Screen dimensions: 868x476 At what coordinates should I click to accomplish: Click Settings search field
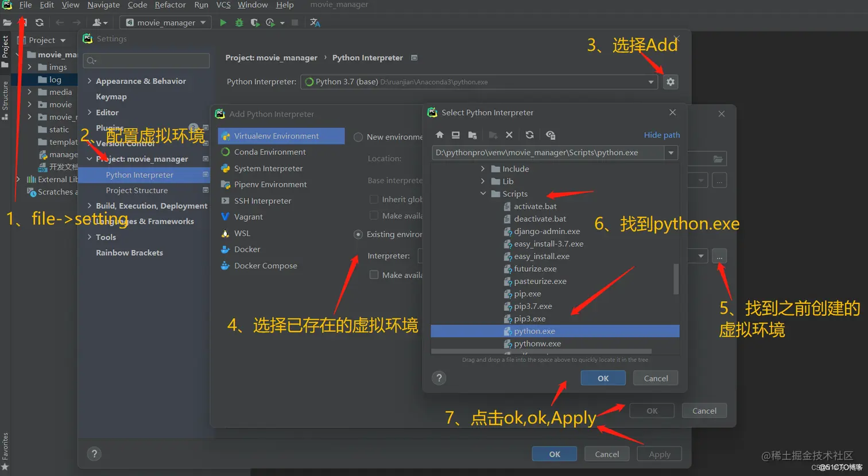point(146,61)
